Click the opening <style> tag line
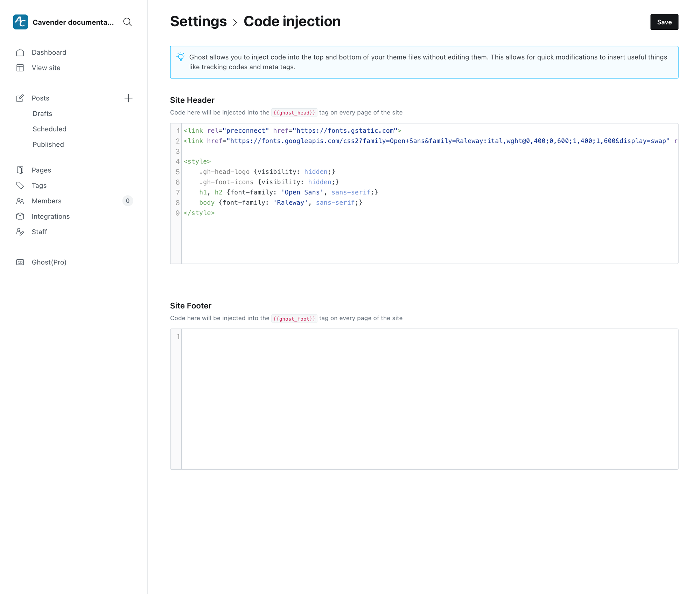 197,161
